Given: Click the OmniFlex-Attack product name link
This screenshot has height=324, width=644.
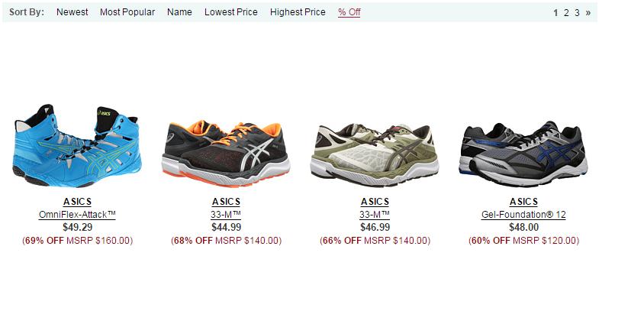Looking at the screenshot, I should point(77,215).
